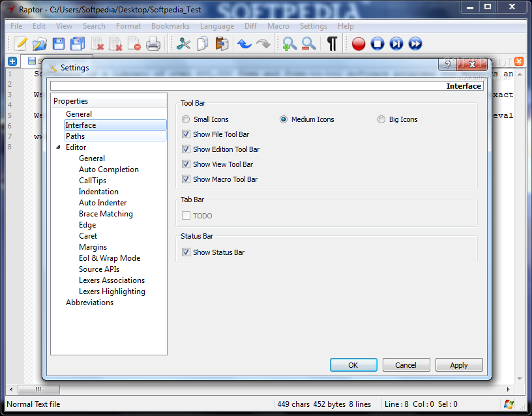Open the Bookmarks menu
532x416 pixels.
tap(170, 26)
